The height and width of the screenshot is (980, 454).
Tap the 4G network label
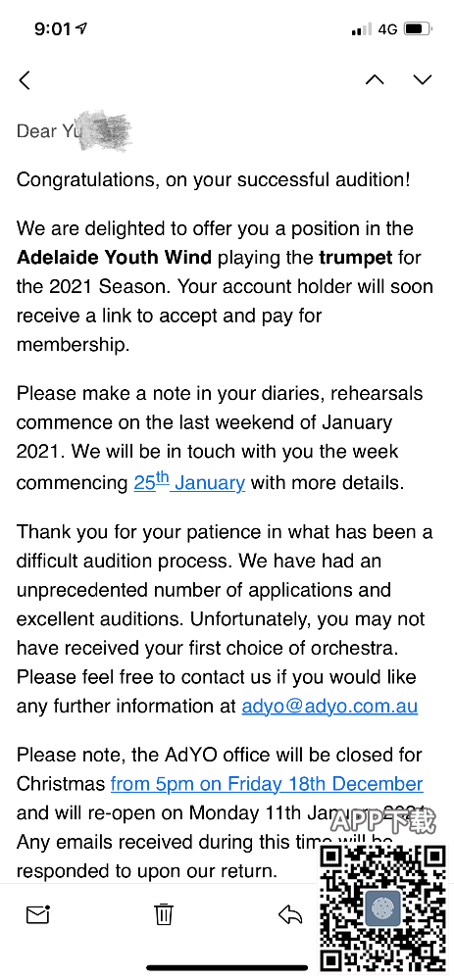pyautogui.click(x=387, y=29)
